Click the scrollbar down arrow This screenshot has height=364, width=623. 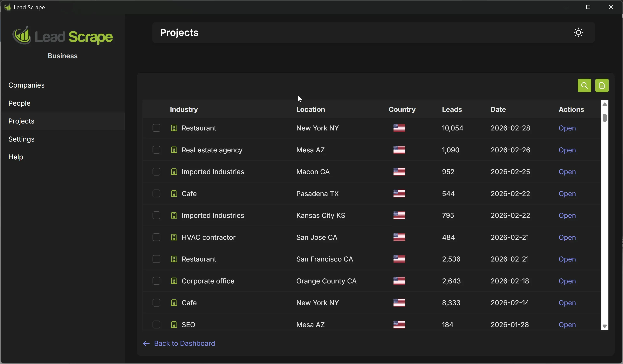pyautogui.click(x=605, y=326)
